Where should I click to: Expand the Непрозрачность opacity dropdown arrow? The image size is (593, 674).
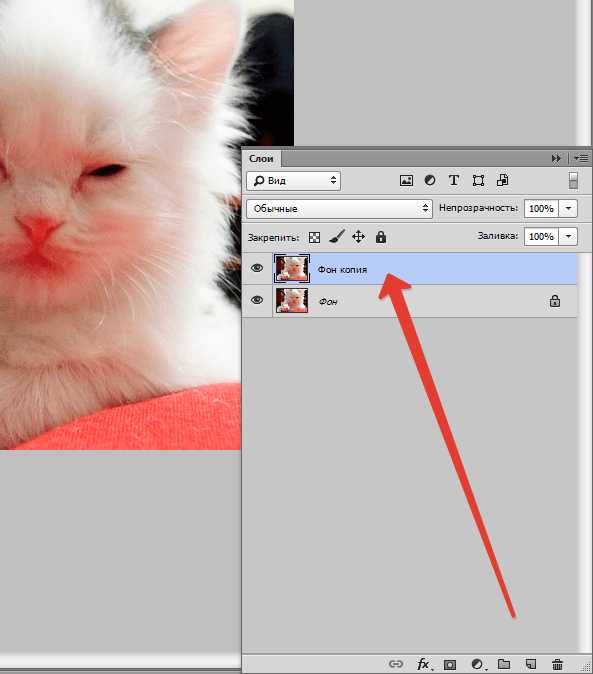point(568,208)
